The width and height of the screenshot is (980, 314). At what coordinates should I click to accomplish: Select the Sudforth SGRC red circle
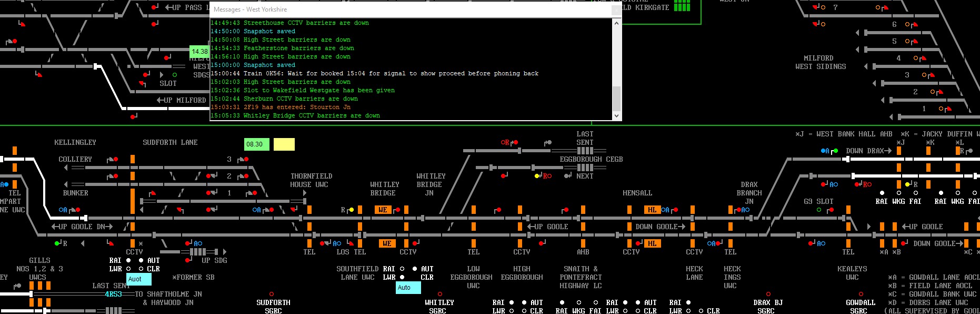(x=272, y=294)
